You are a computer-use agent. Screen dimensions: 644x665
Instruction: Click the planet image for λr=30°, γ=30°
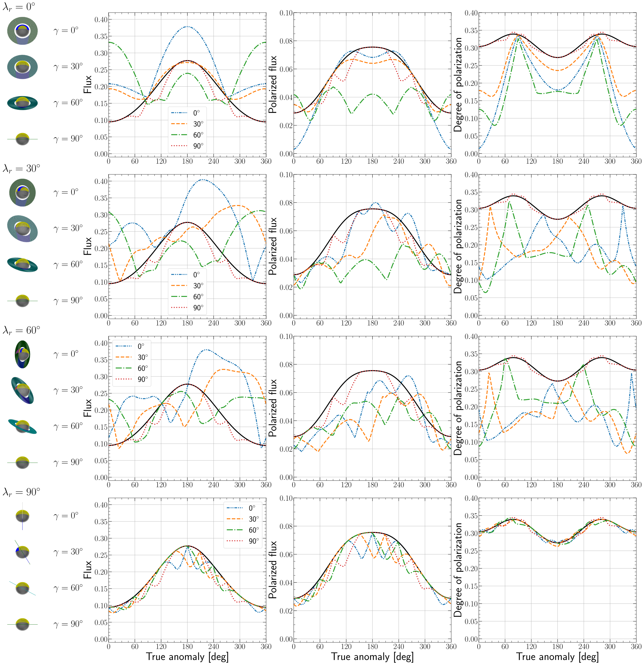pos(22,229)
